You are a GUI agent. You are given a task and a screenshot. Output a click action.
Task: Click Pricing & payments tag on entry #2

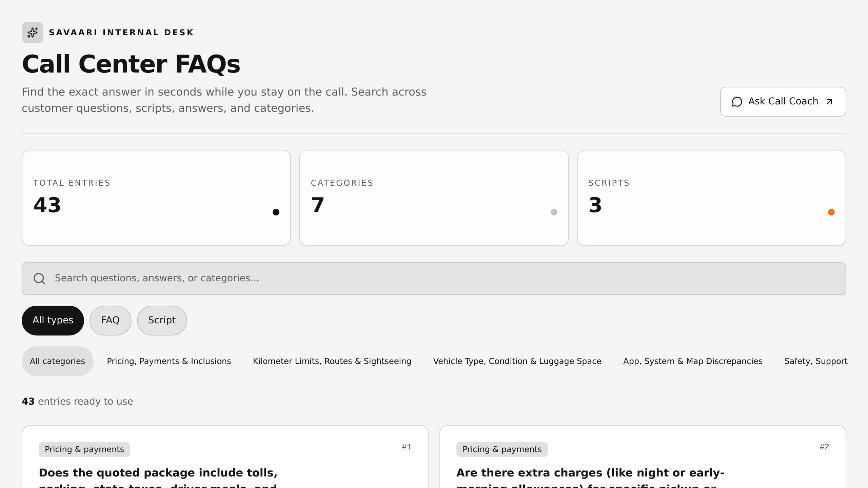[502, 449]
